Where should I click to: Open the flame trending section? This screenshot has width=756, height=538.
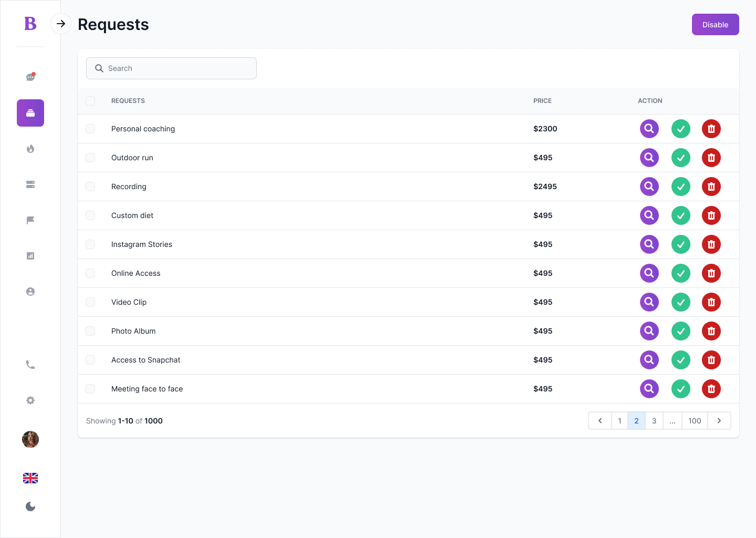[30, 149]
